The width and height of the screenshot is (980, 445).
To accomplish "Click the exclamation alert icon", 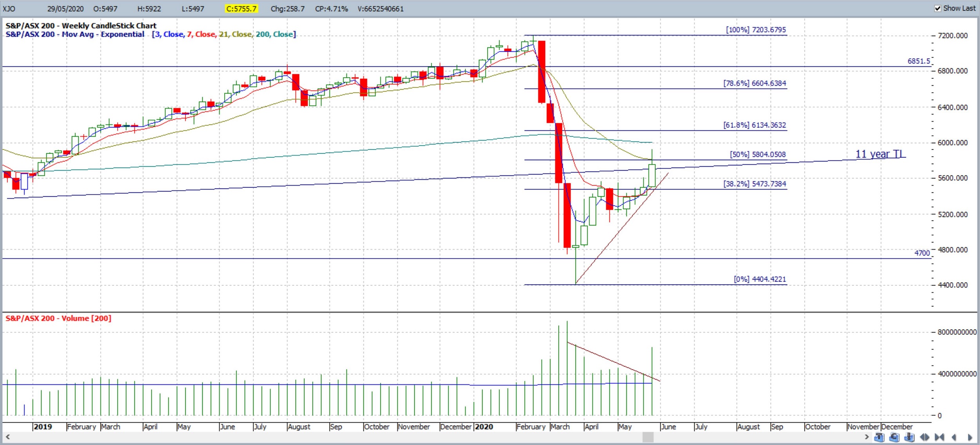I will [909, 437].
